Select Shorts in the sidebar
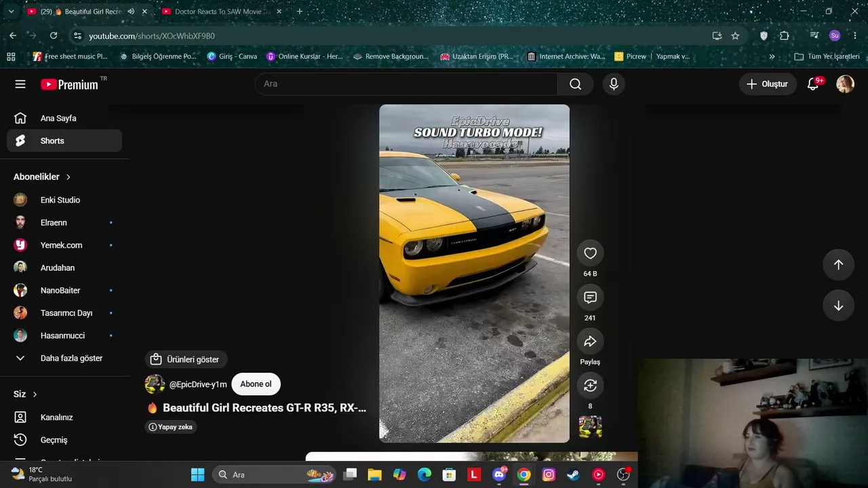 (64, 141)
